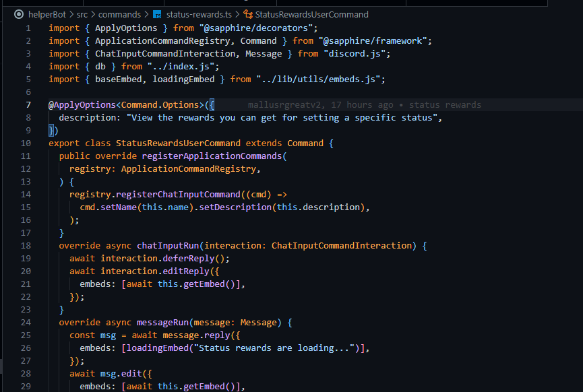This screenshot has height=392, width=583.
Task: Click the helperBot breadcrumb segment
Action: [47, 15]
